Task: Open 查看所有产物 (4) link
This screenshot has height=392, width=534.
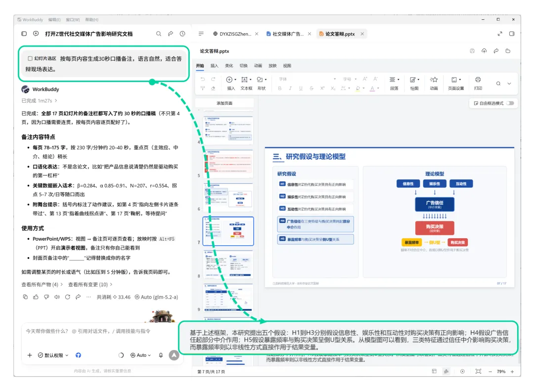Action: pos(42,284)
